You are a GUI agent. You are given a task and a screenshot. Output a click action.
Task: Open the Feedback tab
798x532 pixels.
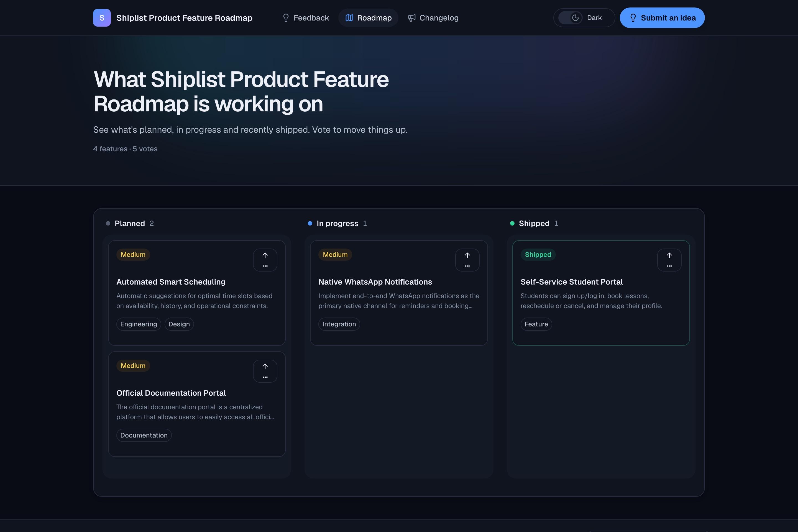click(x=306, y=18)
